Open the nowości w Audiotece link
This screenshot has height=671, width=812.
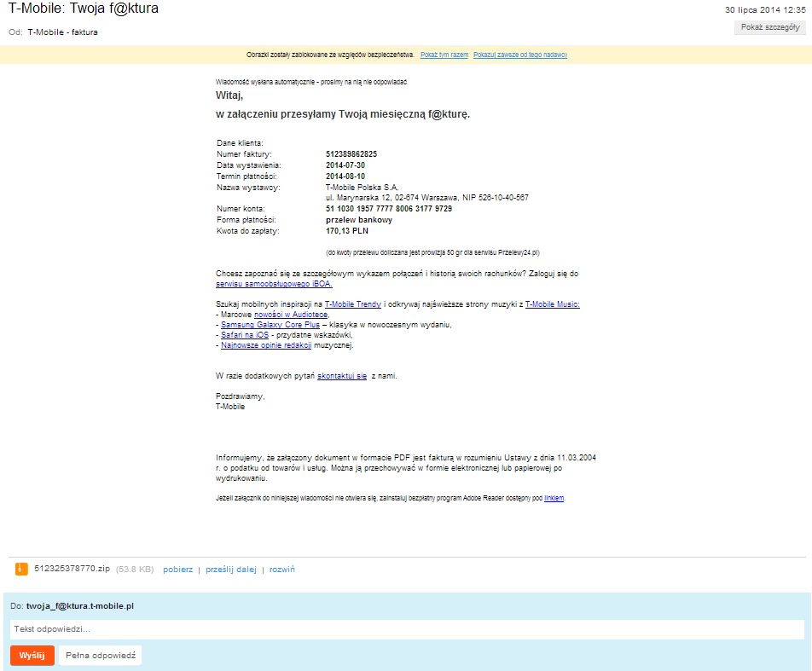tap(291, 315)
